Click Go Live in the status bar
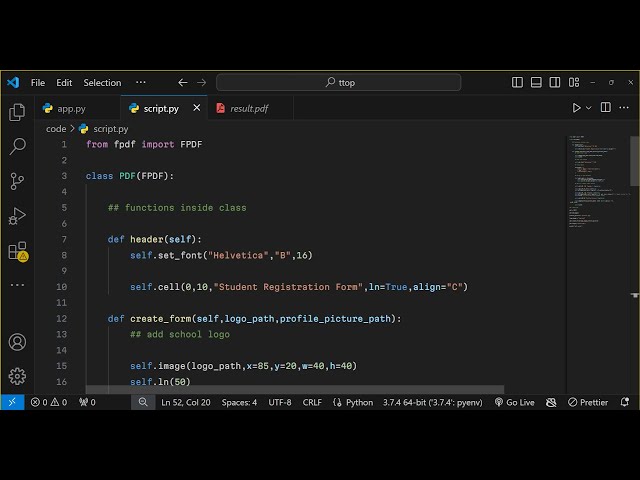The image size is (640, 480). tap(514, 402)
